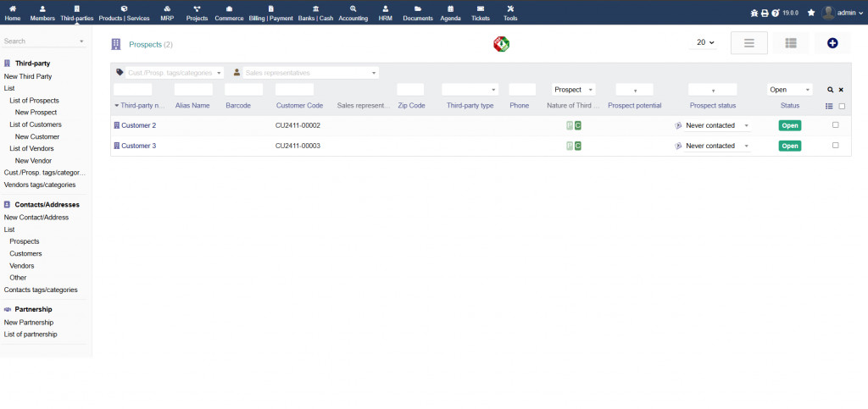
Task: Expand Customer 2's Never contacted status dropdown
Action: pos(717,125)
